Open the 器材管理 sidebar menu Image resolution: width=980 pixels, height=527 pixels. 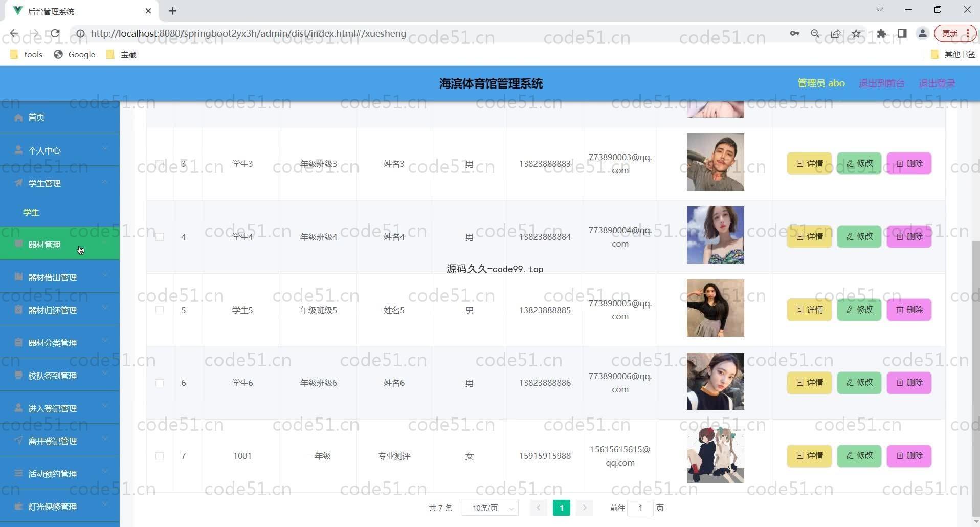60,244
